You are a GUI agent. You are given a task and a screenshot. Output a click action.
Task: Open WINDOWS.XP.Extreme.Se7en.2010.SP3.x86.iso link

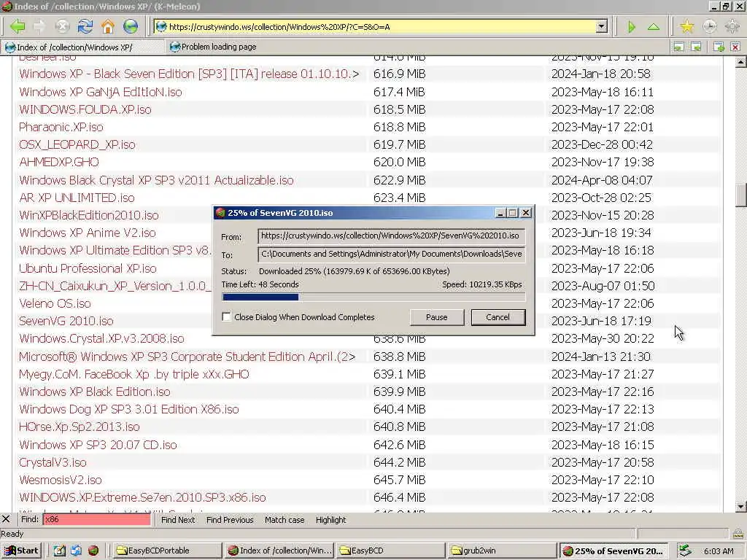coord(142,497)
